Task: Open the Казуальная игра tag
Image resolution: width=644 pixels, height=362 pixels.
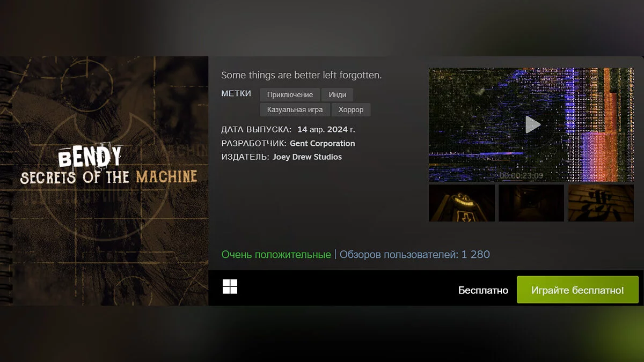Action: pos(295,110)
